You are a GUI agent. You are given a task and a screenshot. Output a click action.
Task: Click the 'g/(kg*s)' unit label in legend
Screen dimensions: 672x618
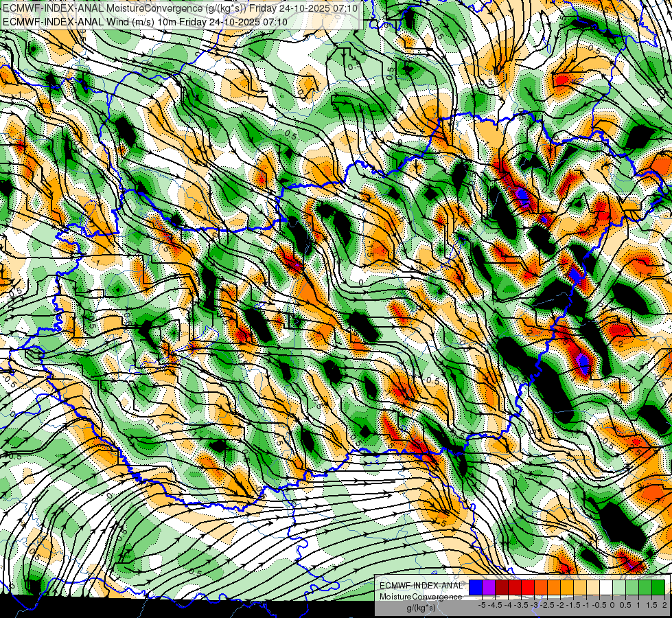point(421,608)
